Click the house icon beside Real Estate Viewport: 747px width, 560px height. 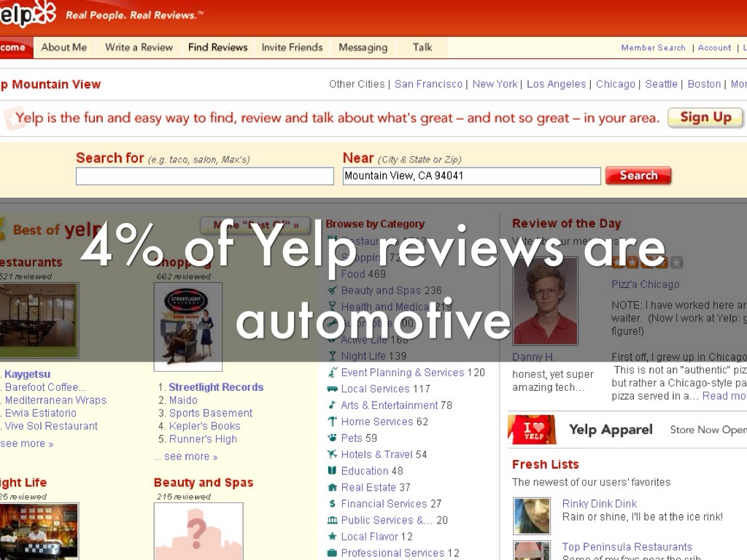(333, 487)
